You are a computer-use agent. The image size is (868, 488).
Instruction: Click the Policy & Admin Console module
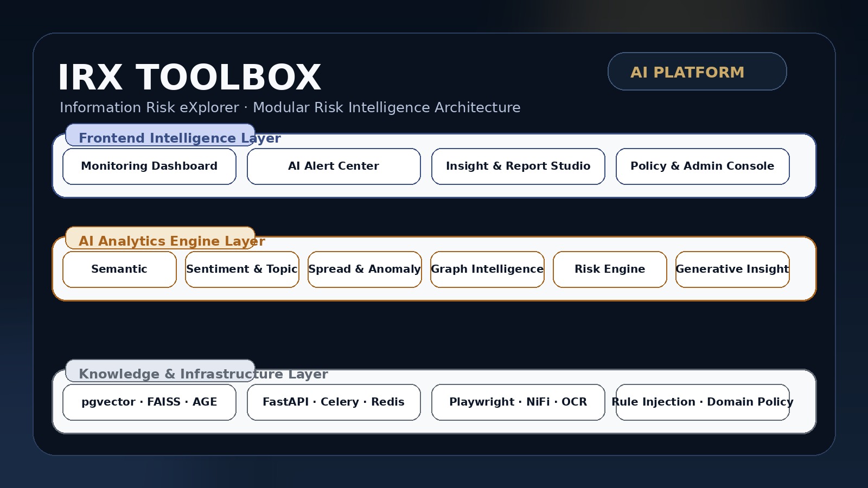click(x=702, y=166)
